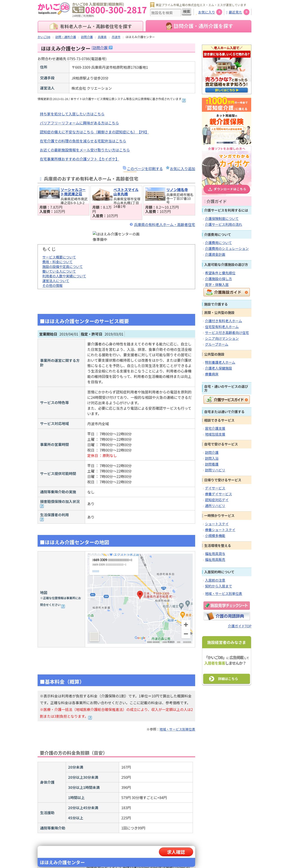The image size is (289, 868).
Task: Open 在宅介護での料理の負担 link
Action: click(x=83, y=141)
